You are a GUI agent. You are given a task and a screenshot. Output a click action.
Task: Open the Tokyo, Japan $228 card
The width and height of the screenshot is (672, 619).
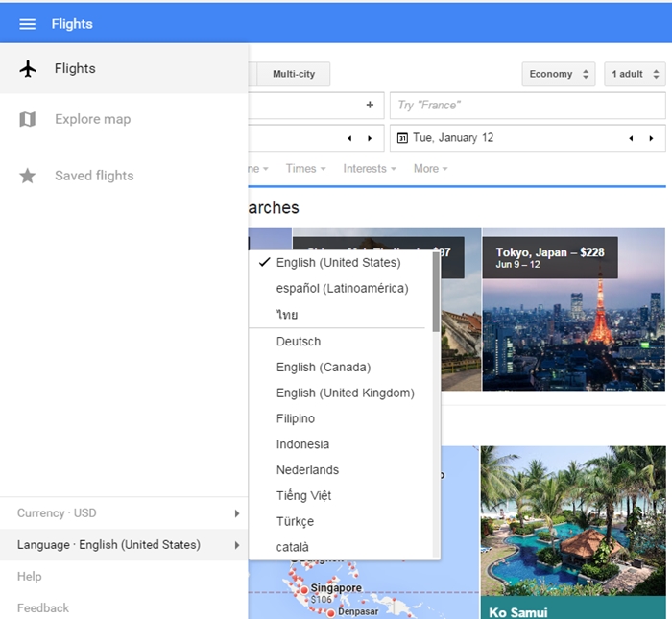pyautogui.click(x=574, y=309)
